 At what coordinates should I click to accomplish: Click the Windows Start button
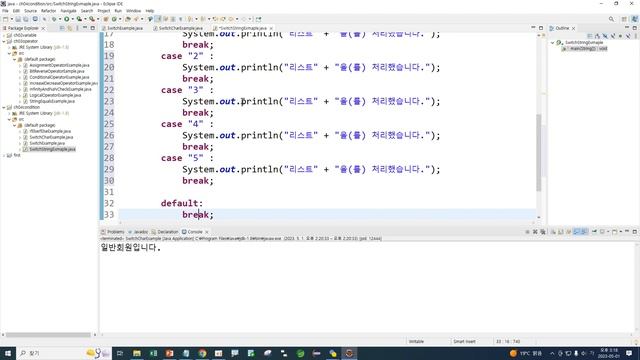click(7, 353)
